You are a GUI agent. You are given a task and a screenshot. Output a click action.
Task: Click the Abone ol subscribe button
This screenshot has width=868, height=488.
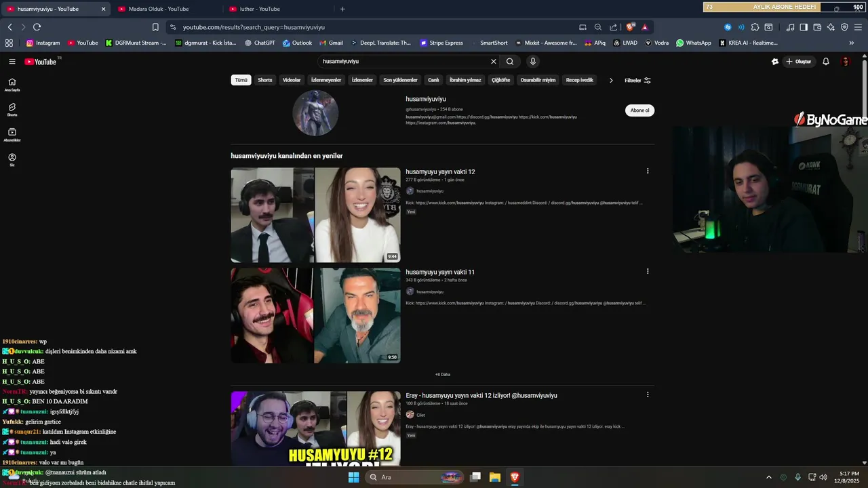pos(639,110)
